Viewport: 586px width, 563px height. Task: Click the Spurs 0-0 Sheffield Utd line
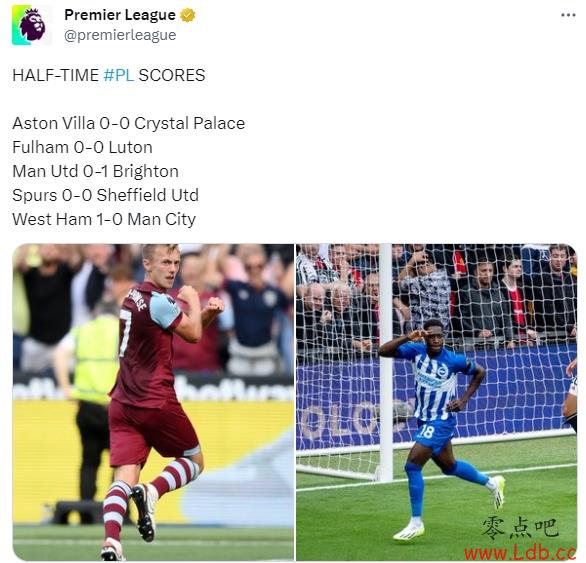[105, 195]
